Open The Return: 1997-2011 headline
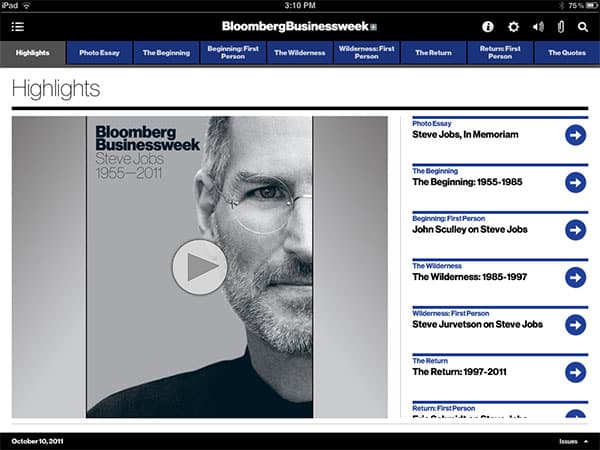600x450 pixels. click(460, 372)
